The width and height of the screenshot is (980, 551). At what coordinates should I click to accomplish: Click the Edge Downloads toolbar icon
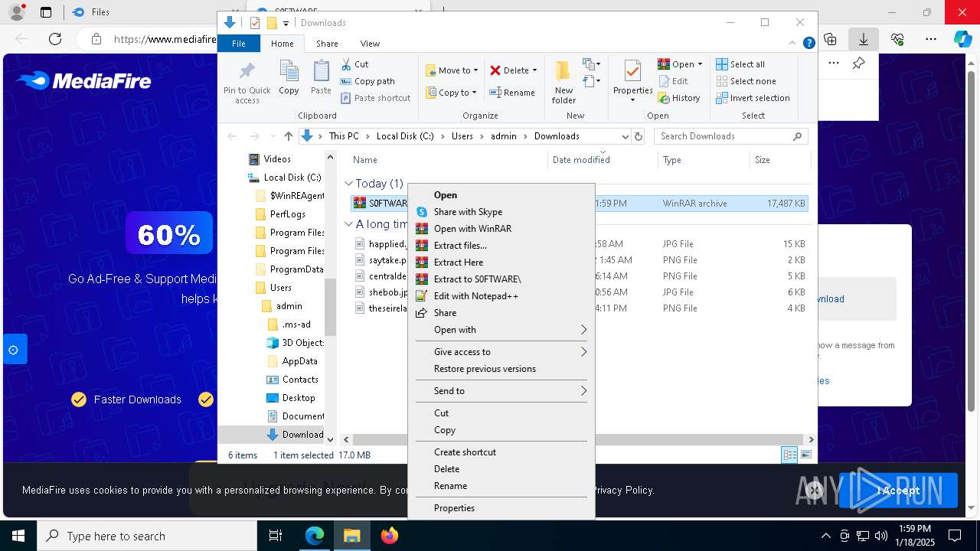(x=864, y=38)
